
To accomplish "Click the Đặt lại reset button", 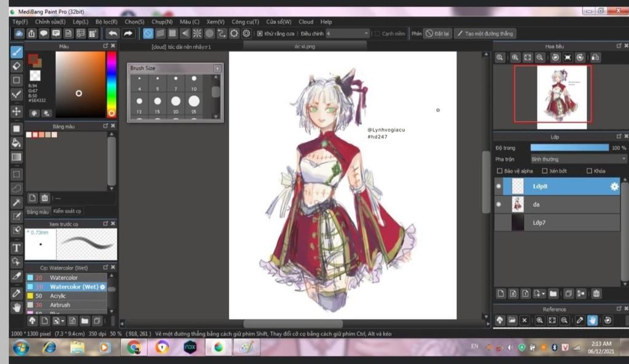I will (x=437, y=34).
